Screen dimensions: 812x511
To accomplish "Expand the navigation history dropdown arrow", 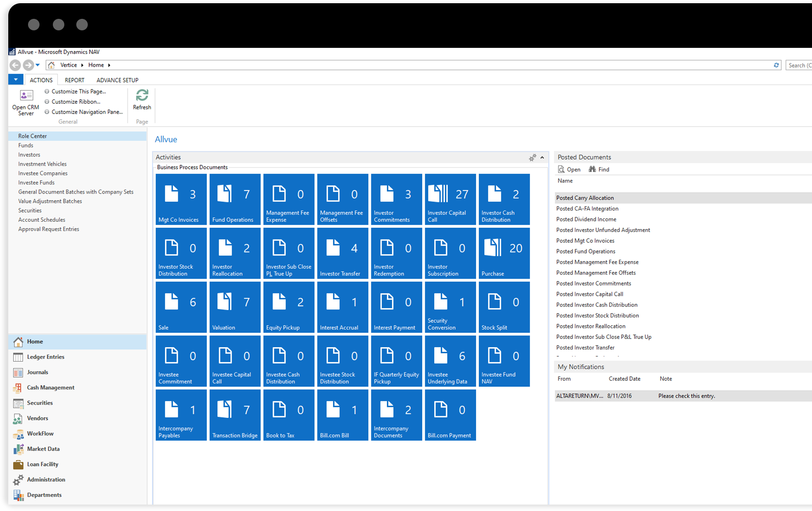I will pyautogui.click(x=38, y=65).
